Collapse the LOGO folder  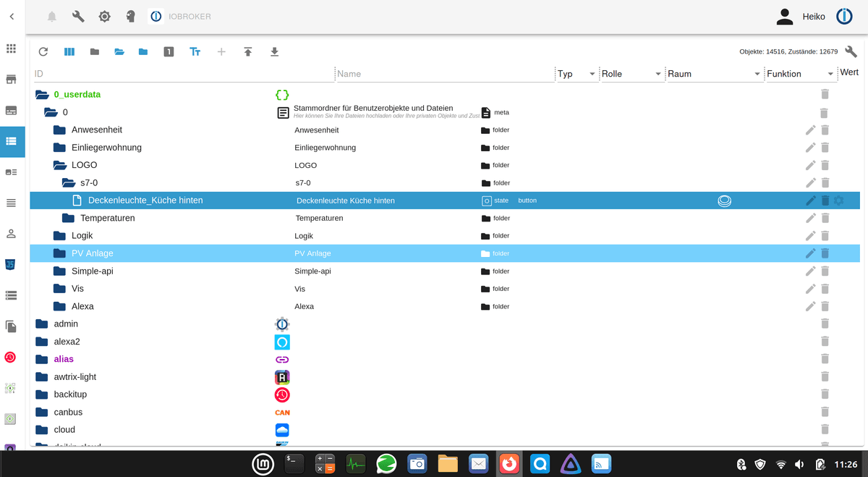tap(60, 165)
